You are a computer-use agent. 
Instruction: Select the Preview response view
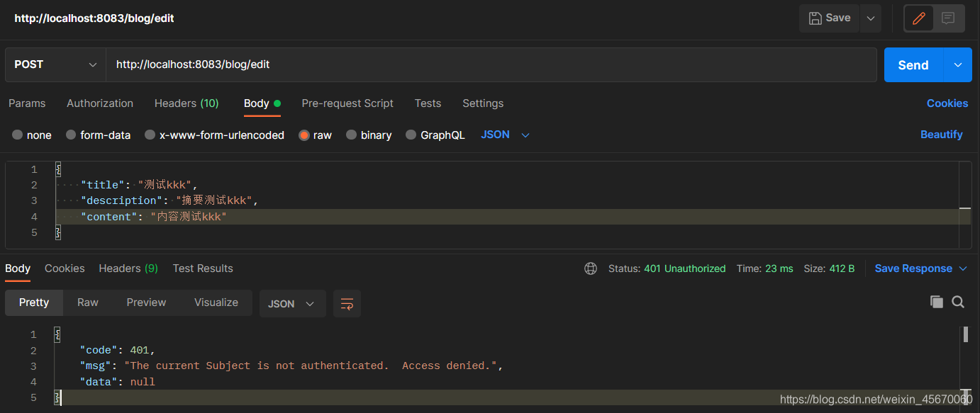(x=146, y=302)
